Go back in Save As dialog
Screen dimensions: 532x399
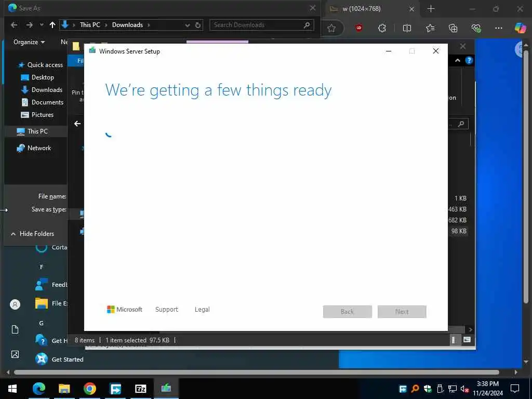click(x=14, y=25)
